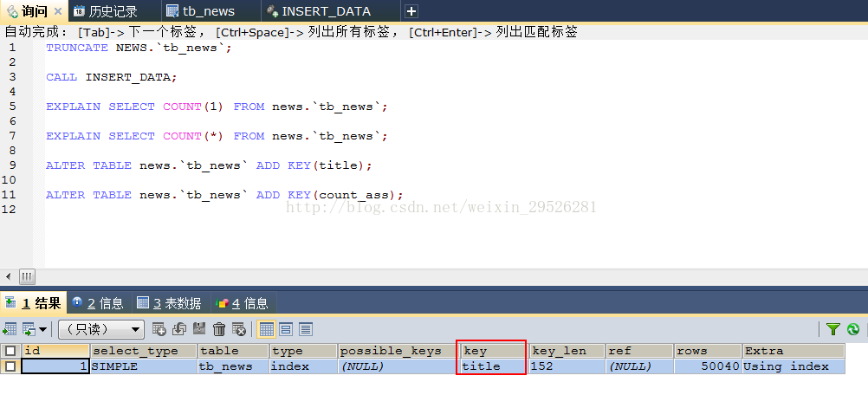
Task: Select the index cell in type column
Action: (303, 366)
